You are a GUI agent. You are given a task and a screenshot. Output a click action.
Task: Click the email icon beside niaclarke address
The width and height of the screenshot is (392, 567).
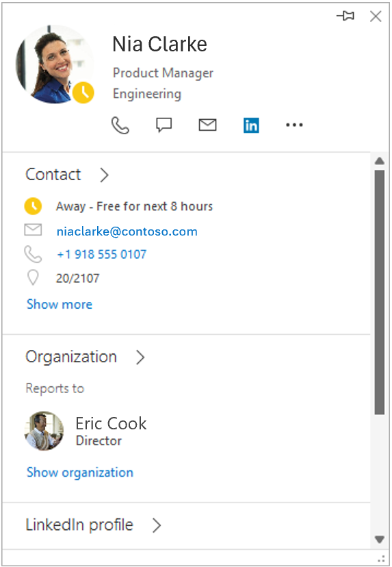pos(33,230)
